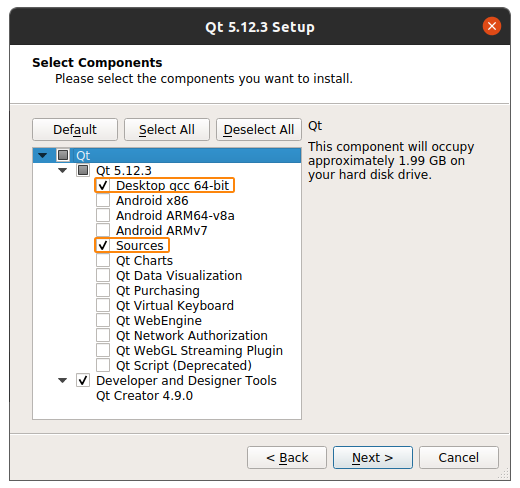Check the Qt Charts checkbox
This screenshot has height=488, width=520.
point(103,260)
